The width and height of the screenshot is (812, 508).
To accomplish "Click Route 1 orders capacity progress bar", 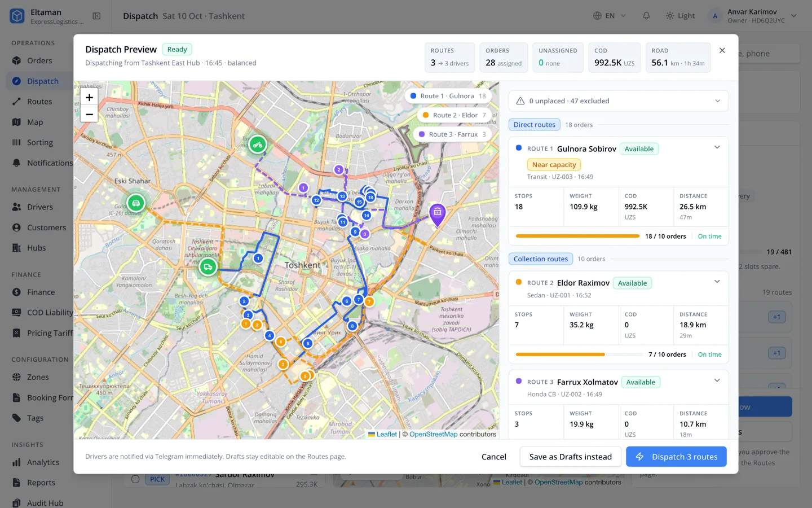I will tap(577, 237).
